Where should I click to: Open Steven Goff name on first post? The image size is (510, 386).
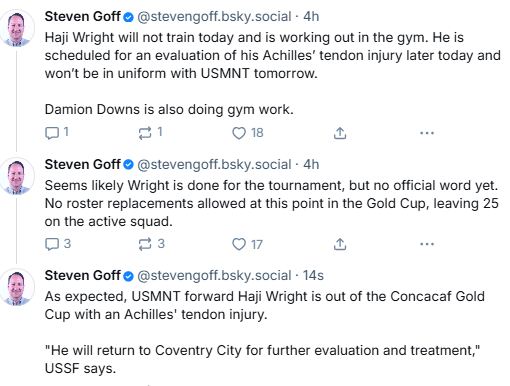(x=82, y=16)
